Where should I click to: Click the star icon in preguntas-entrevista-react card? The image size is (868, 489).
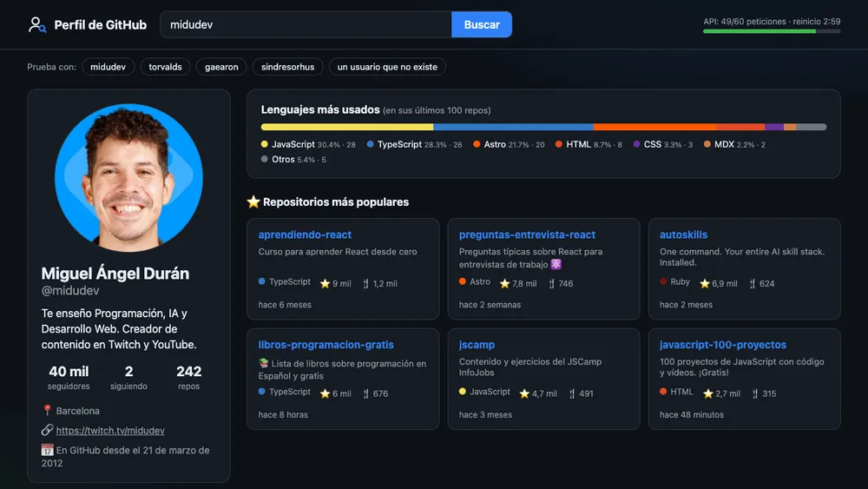pyautogui.click(x=505, y=283)
